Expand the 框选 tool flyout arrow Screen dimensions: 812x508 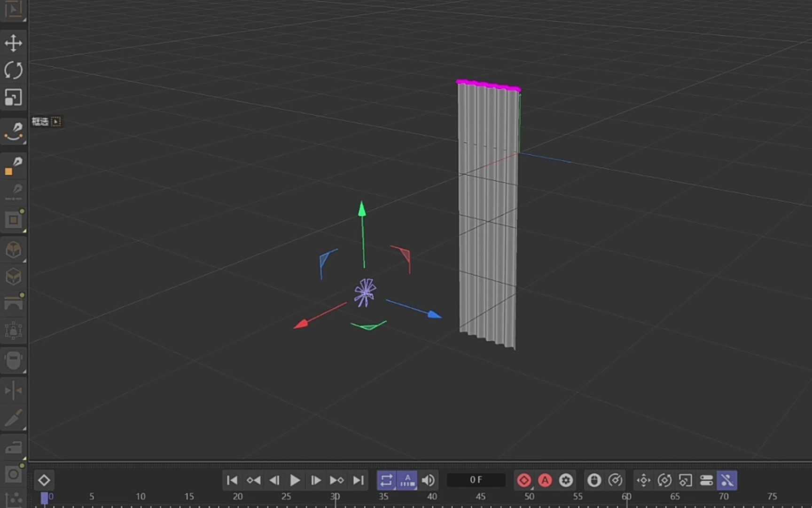coord(56,122)
